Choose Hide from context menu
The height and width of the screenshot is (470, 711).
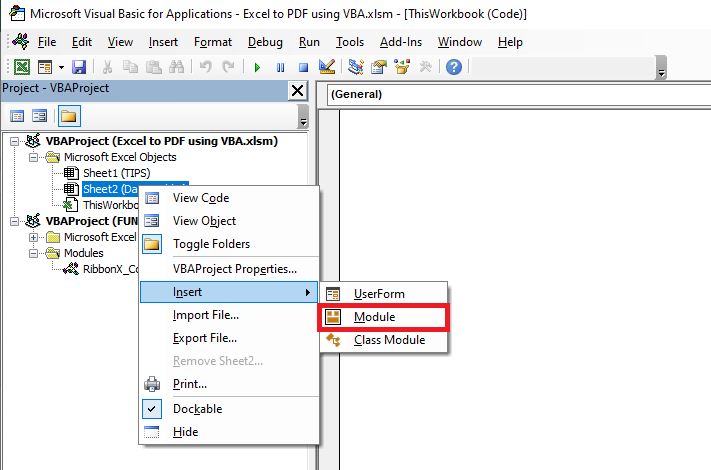tap(229, 432)
